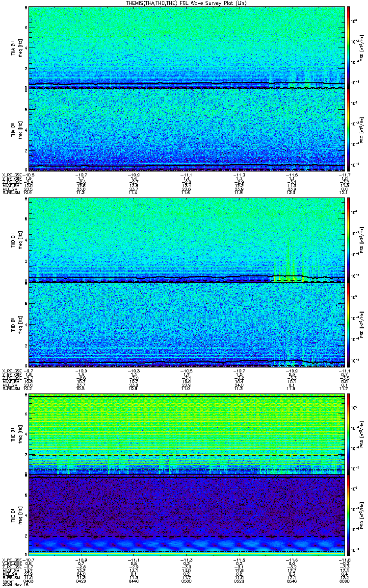Click X_RE_GSE row label under THA panels
This screenshot has width=368, height=588.
point(11,175)
